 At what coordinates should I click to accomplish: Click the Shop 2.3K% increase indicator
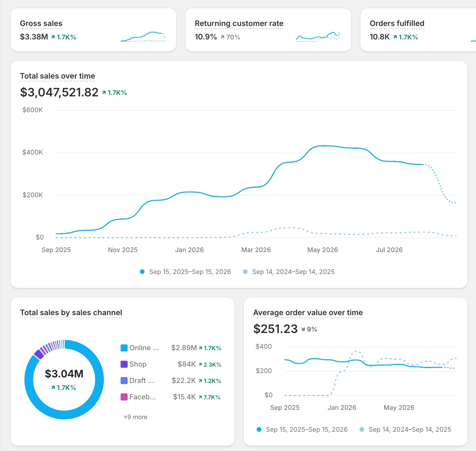point(210,365)
